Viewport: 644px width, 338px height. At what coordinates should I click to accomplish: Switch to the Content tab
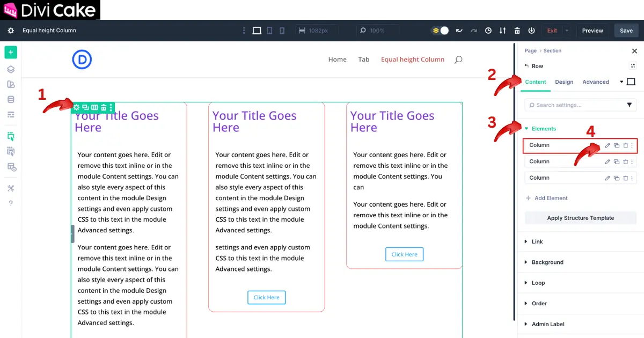point(536,82)
